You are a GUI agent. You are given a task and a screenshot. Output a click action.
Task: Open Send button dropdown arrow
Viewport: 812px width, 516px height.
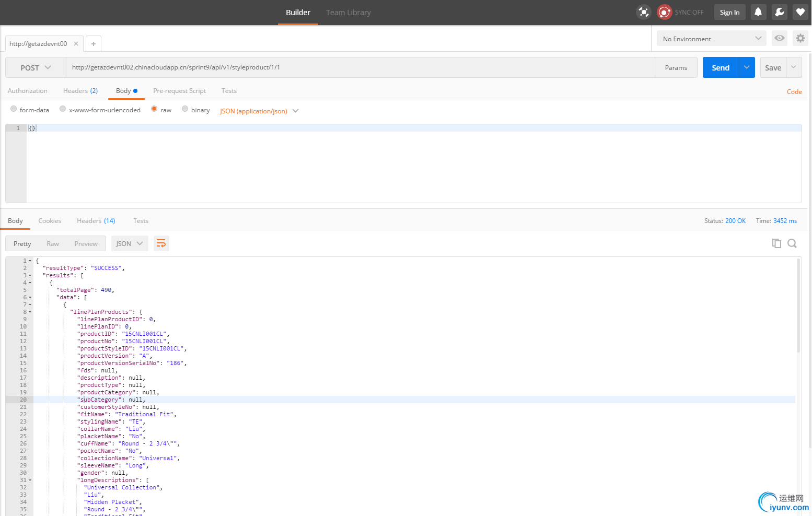point(747,67)
